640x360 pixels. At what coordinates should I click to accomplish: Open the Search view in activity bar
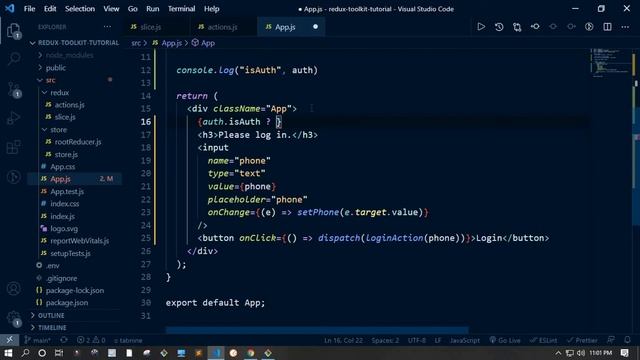(13, 59)
